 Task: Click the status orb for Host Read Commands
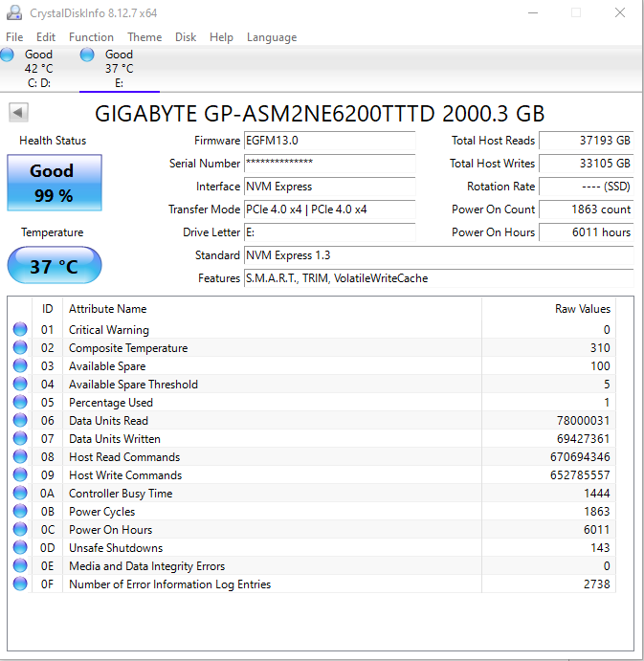pos(20,456)
